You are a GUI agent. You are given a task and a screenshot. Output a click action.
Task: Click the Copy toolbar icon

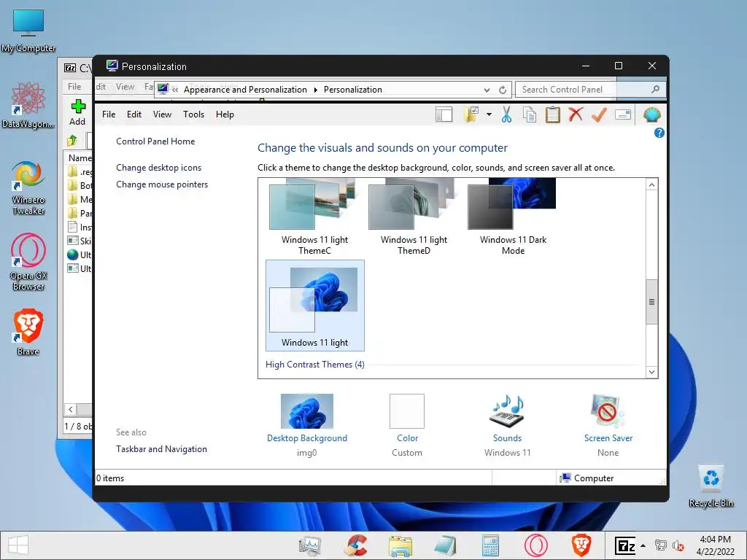[x=530, y=114]
